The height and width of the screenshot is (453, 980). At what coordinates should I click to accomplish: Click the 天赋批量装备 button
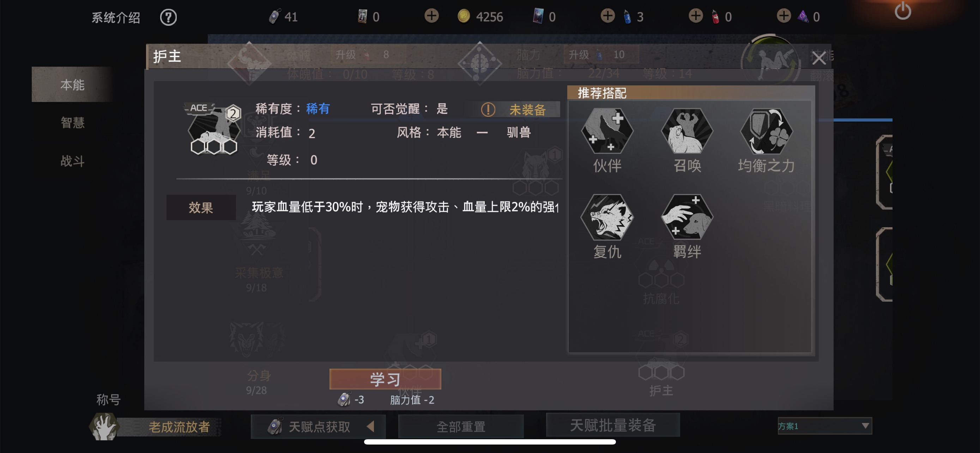[612, 425]
